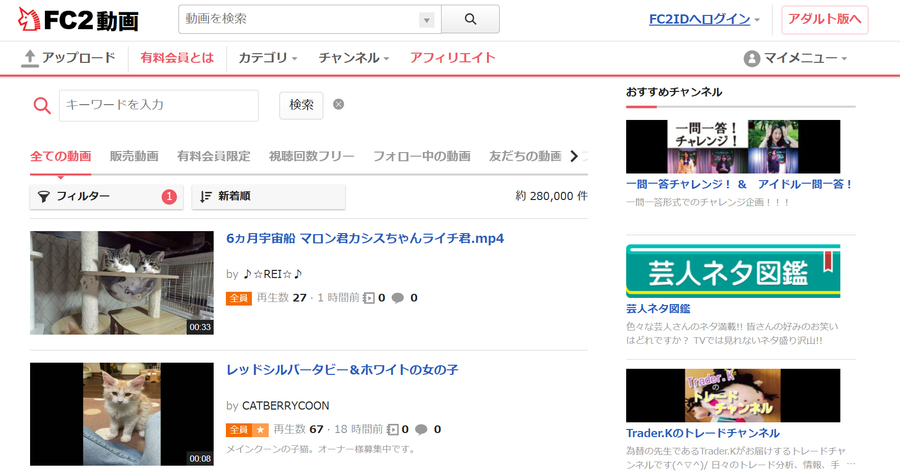Open the 新着順 sort dropdown

(268, 197)
